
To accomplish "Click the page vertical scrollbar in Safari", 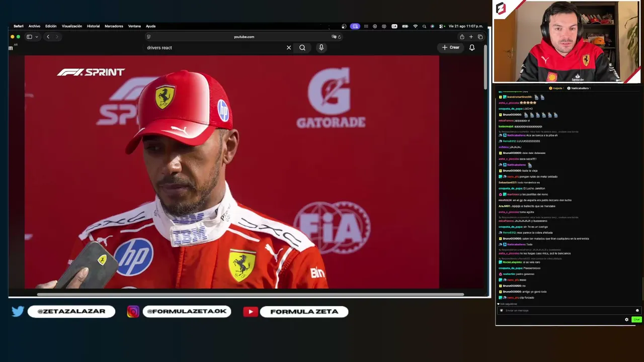I will 486,68.
